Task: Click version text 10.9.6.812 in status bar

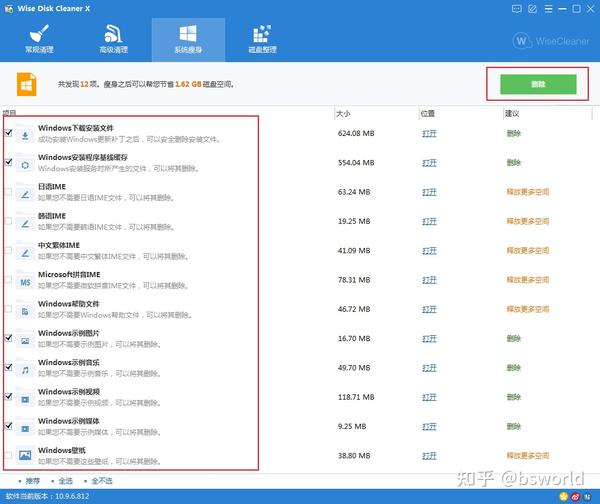Action: coord(72,496)
